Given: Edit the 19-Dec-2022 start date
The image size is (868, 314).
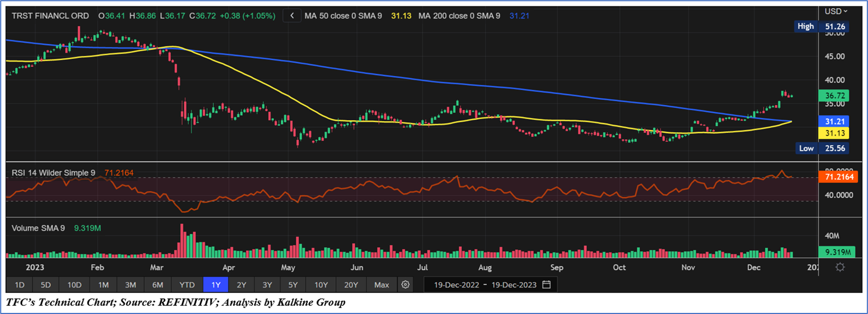Looking at the screenshot, I should coord(457,285).
